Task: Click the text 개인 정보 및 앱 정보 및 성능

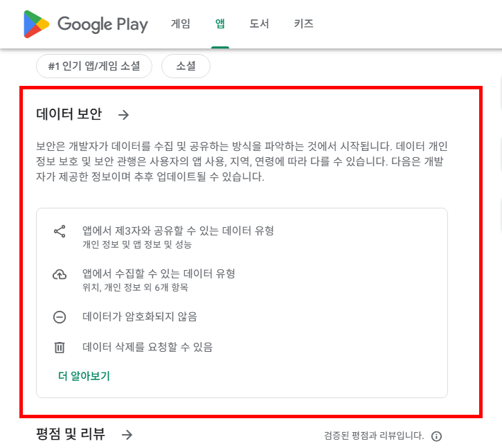Action: [137, 244]
